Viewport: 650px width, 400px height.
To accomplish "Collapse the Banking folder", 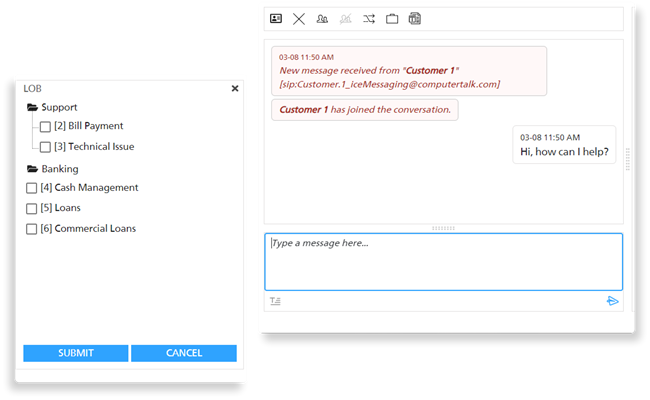I will 32,169.
